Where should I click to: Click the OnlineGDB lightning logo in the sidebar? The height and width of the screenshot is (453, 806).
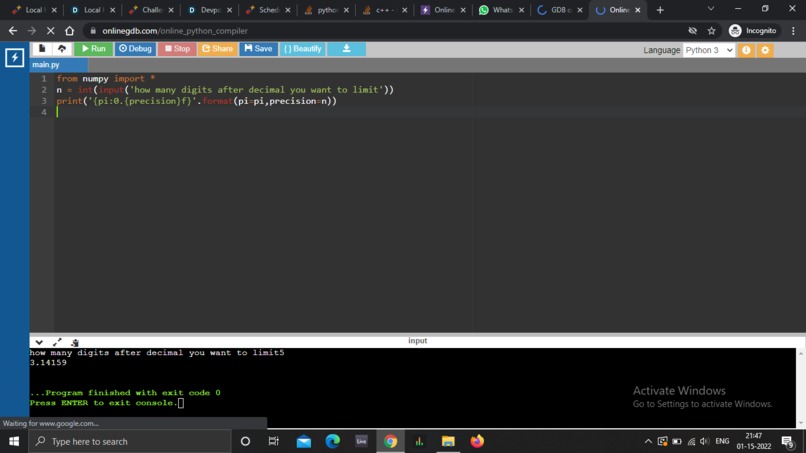point(14,57)
